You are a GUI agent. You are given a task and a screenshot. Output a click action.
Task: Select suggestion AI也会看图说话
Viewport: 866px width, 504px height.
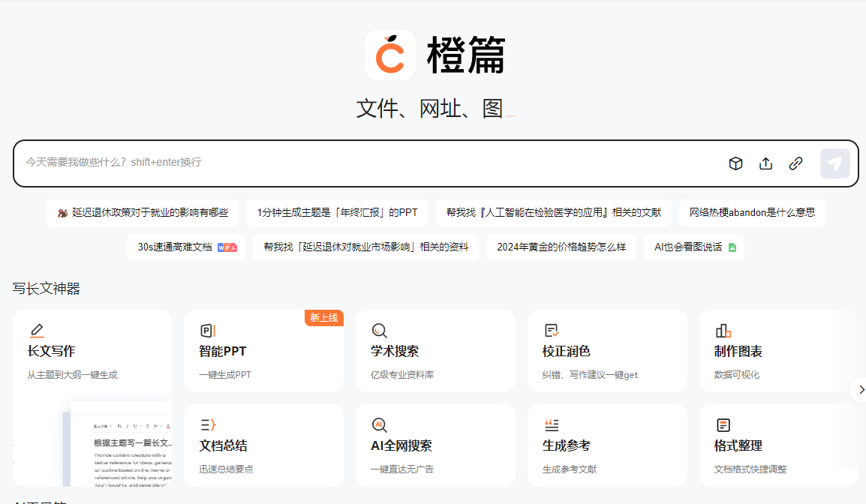(694, 247)
